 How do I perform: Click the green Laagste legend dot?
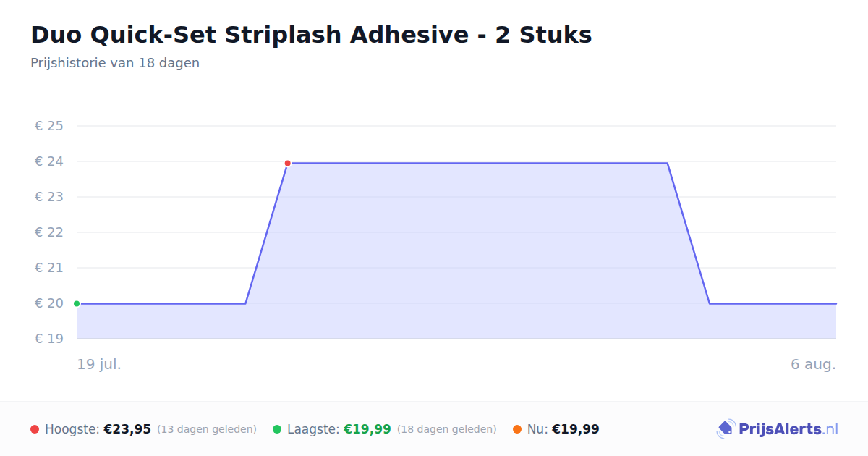point(277,429)
